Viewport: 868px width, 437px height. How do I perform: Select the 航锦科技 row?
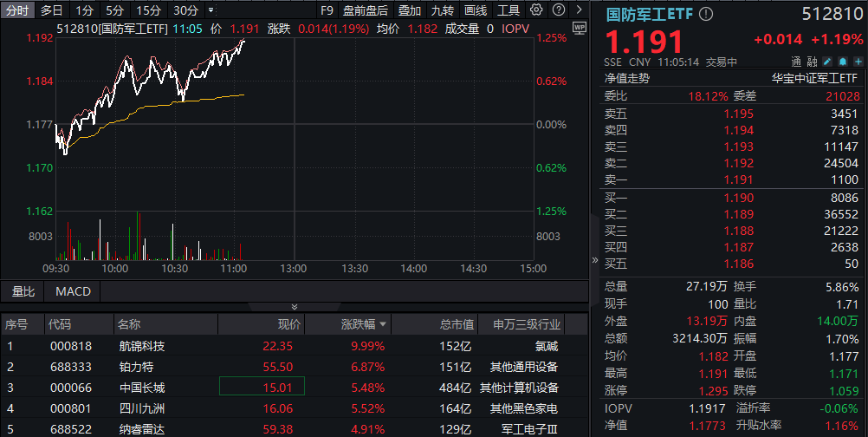pyautogui.click(x=294, y=346)
